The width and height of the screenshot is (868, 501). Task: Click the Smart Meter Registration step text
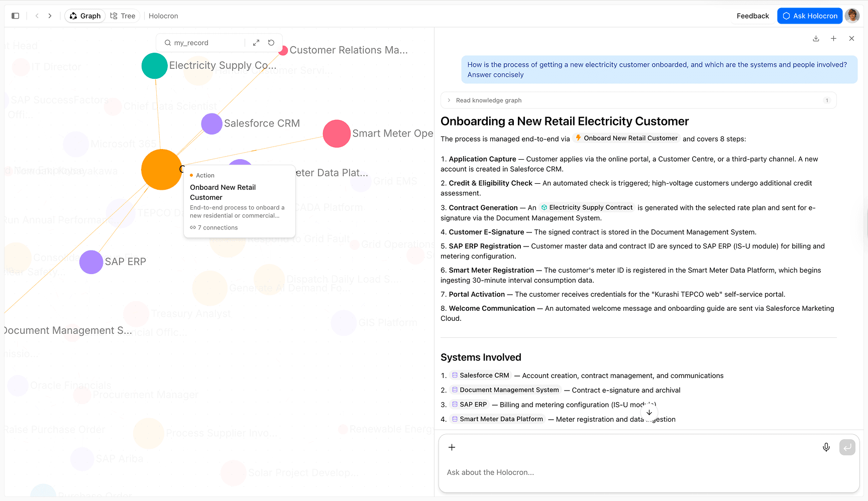491,270
